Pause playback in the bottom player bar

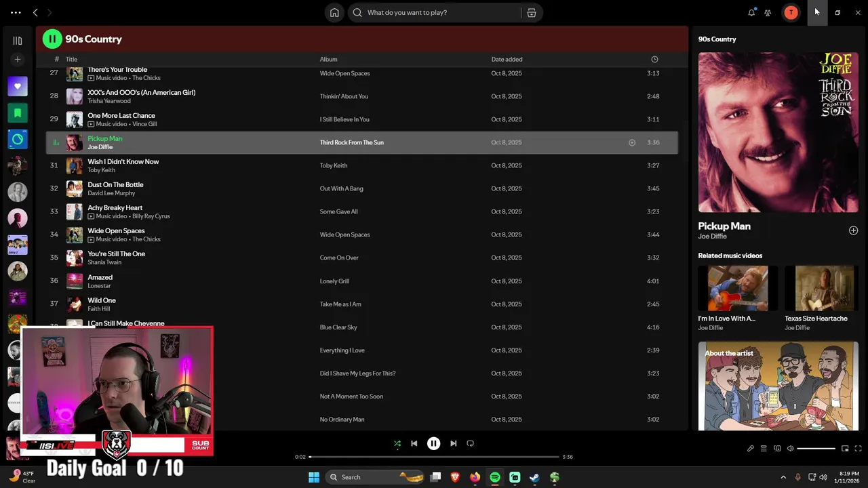433,443
